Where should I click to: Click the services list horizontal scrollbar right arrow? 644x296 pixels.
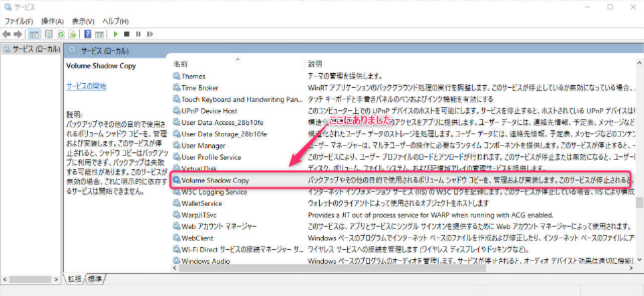[x=632, y=268]
